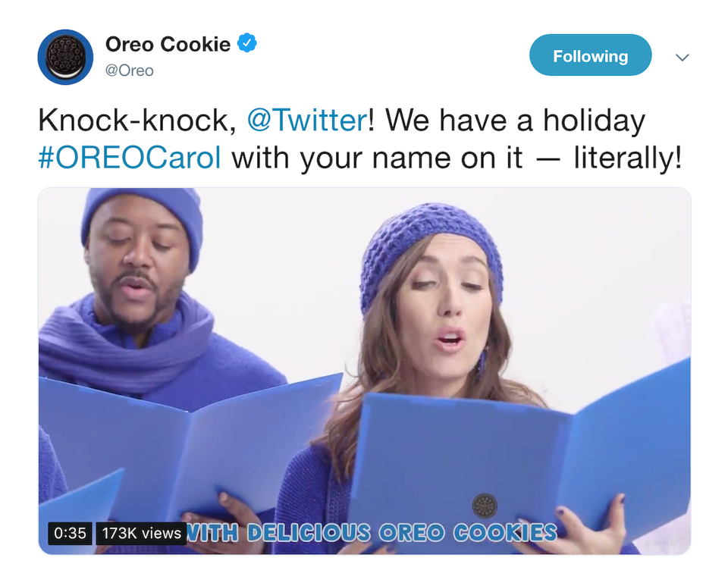This screenshot has width=728, height=564.
Task: Click the 173K views label
Action: click(x=142, y=533)
